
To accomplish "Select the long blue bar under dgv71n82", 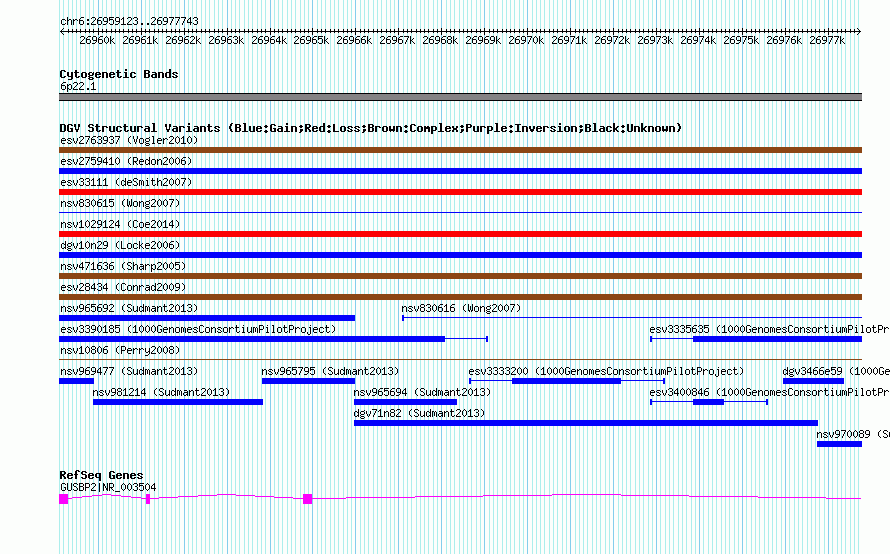I will [x=586, y=423].
